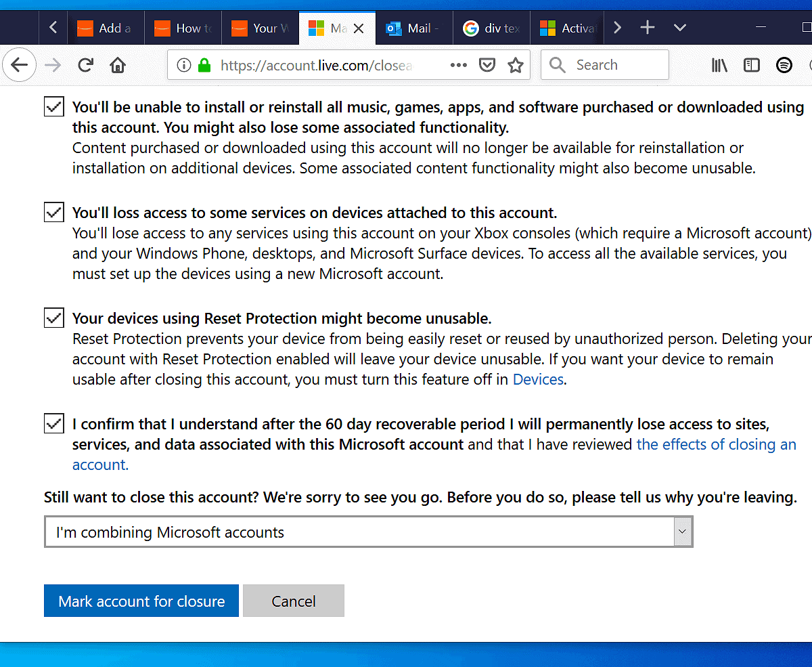
Task: Switch to the 'Activat' Microsoft tab
Action: 567,28
